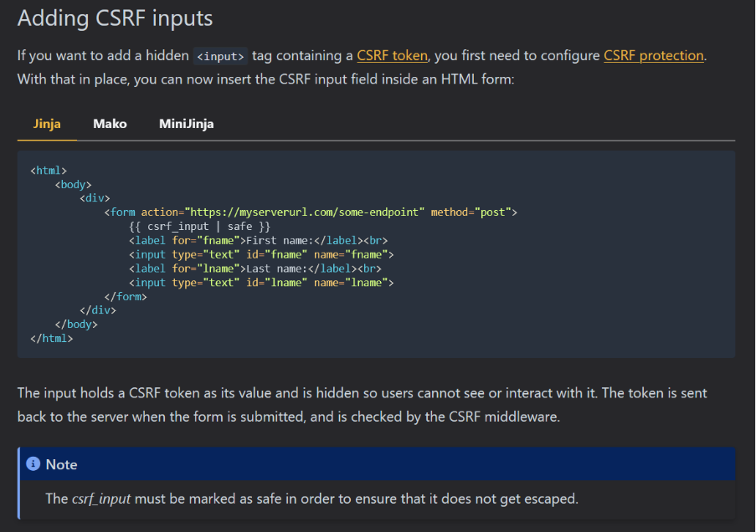The image size is (756, 532).
Task: Click the opening <html> tag line
Action: 49,171
